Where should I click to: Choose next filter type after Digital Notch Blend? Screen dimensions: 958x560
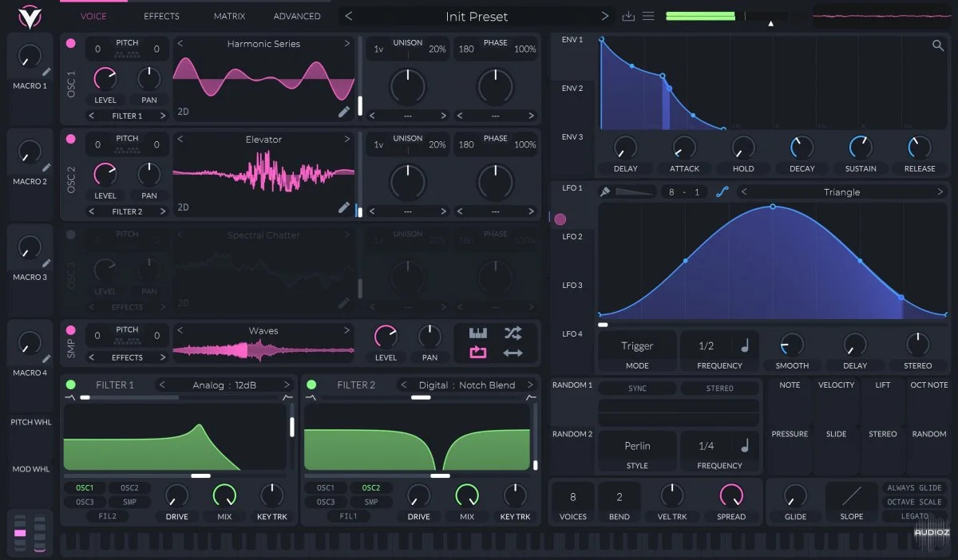(x=529, y=385)
